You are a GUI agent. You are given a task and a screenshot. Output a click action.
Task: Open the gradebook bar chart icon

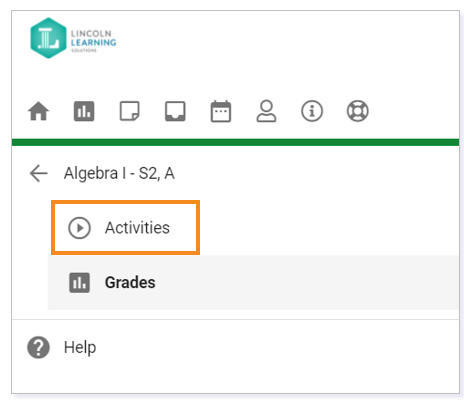tap(84, 111)
